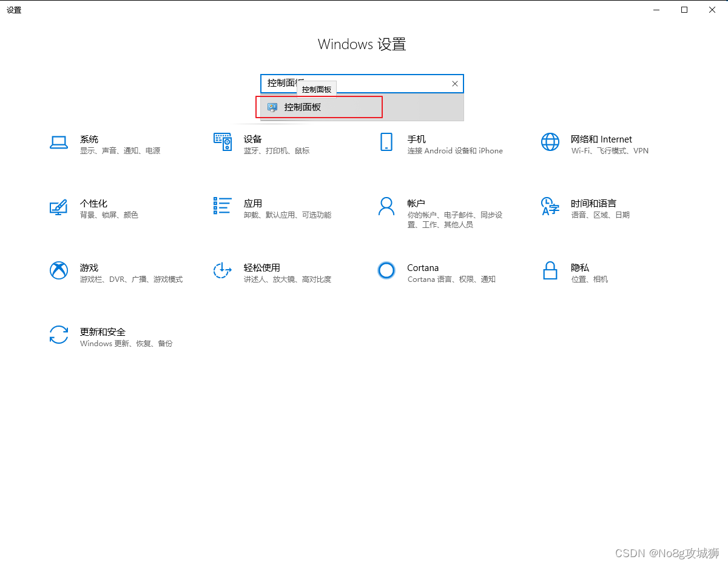Open the 帐户 person icon

pyautogui.click(x=386, y=206)
